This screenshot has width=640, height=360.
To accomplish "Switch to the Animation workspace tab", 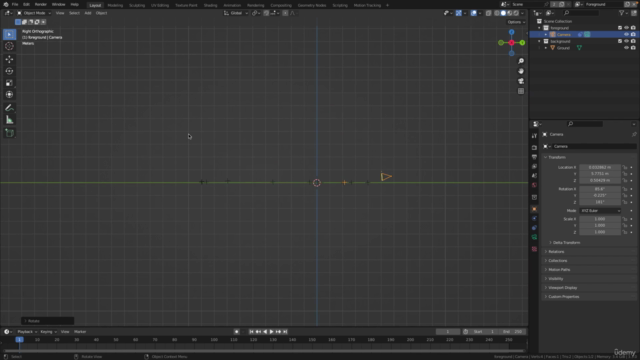I will (x=232, y=5).
